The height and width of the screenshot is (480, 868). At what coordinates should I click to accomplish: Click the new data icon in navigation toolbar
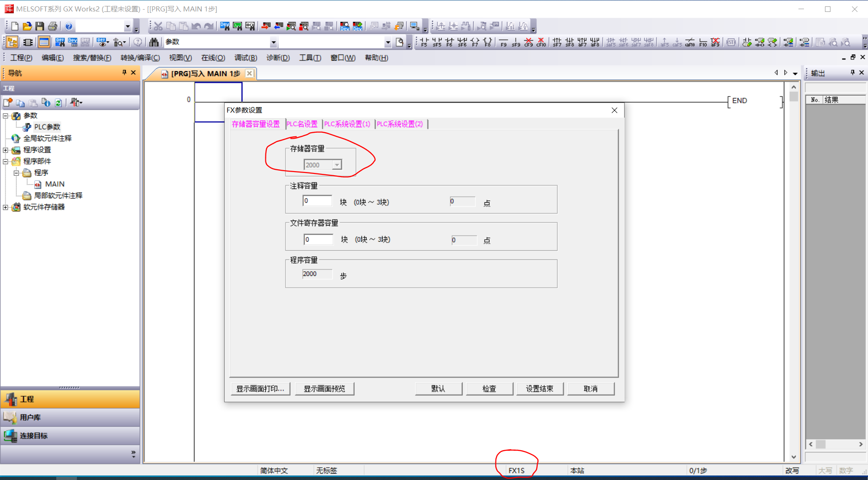point(8,102)
